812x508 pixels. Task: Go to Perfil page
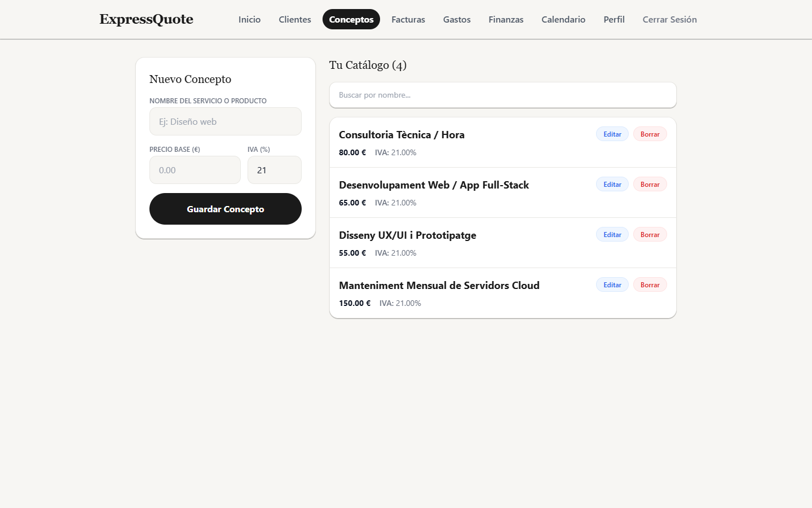[x=614, y=19]
